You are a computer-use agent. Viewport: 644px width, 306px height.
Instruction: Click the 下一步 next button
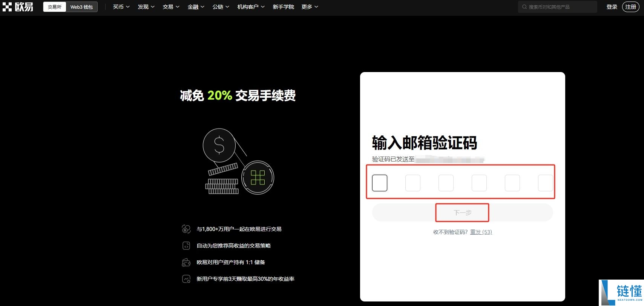[462, 212]
